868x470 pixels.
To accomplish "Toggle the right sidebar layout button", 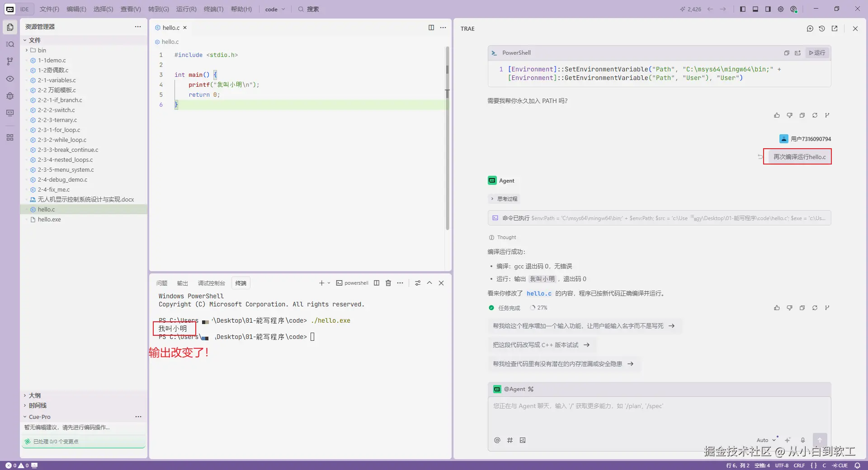I will (768, 9).
